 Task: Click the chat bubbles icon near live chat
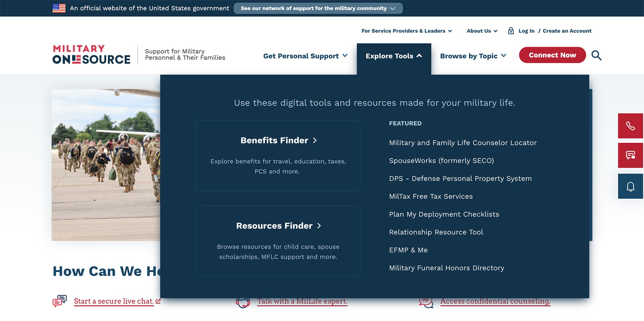click(x=60, y=301)
